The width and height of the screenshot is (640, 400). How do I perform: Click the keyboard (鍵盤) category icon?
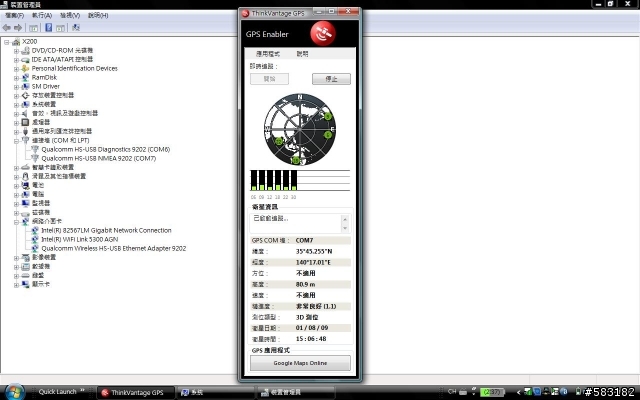(x=25, y=276)
